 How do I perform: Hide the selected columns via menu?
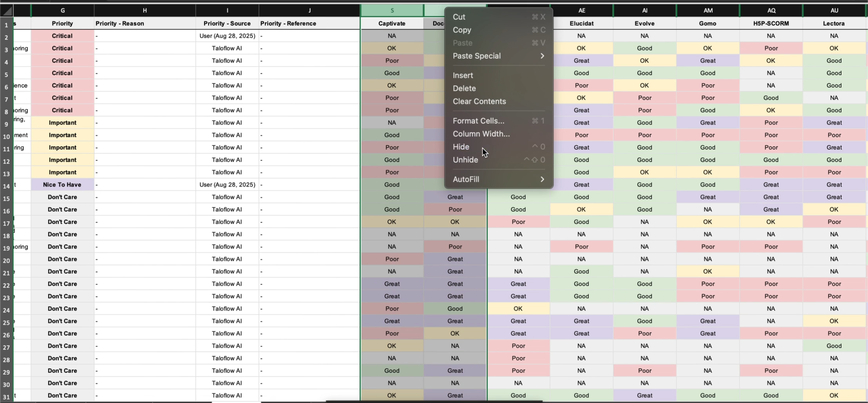pyautogui.click(x=461, y=147)
